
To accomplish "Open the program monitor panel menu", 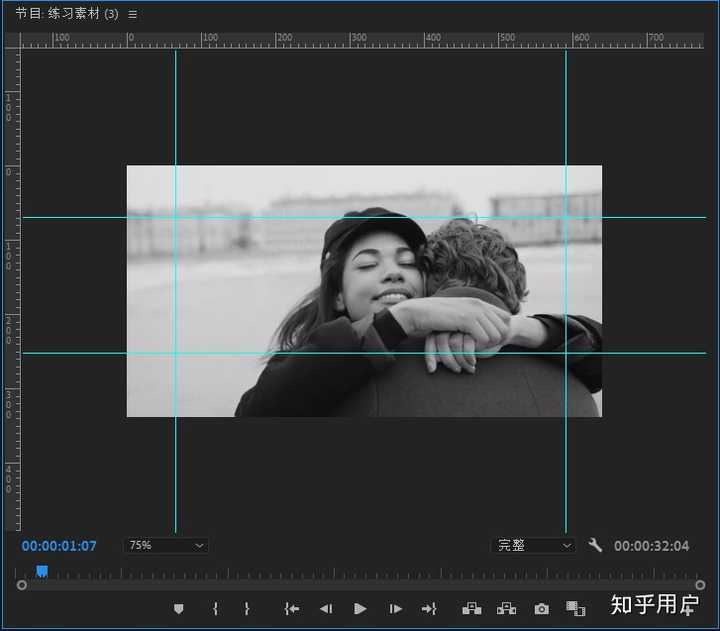I will point(133,14).
